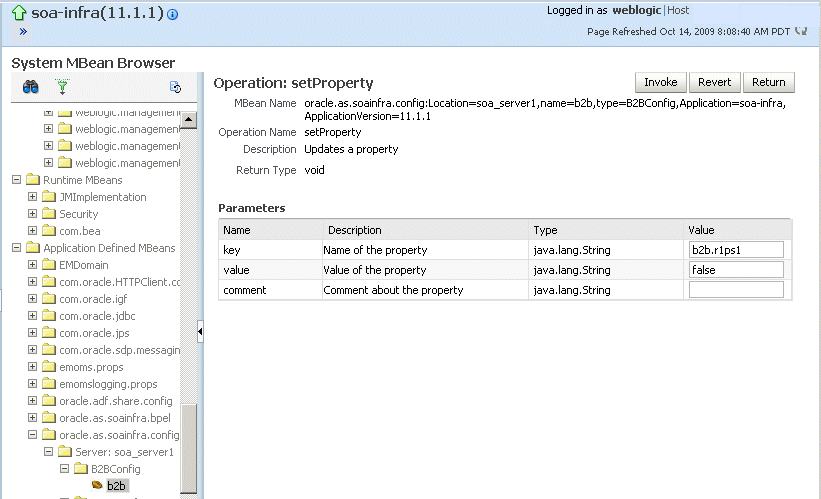821x499 pixels.
Task: Collapse the oracle.as.soainfra.config node
Action: click(32, 435)
